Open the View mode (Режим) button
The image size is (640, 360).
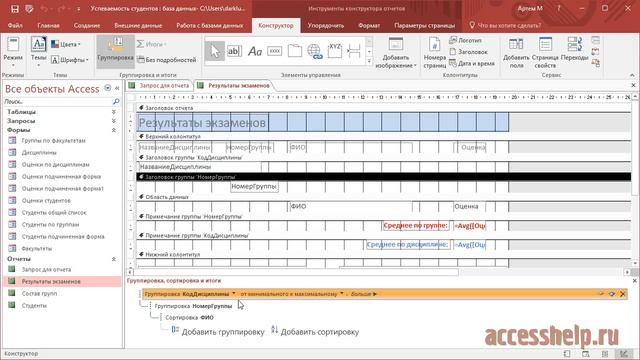13,52
